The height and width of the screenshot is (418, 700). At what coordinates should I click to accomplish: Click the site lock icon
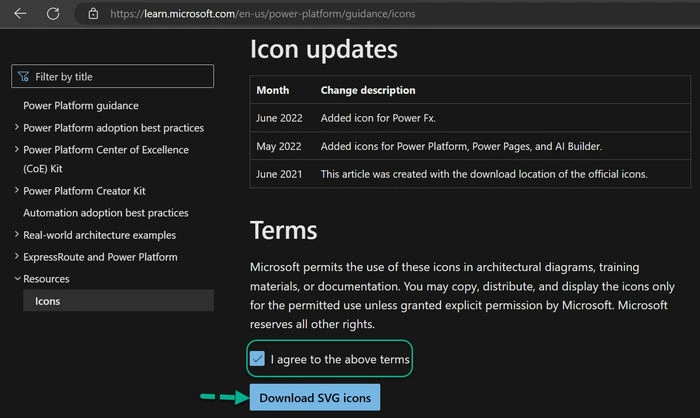93,14
